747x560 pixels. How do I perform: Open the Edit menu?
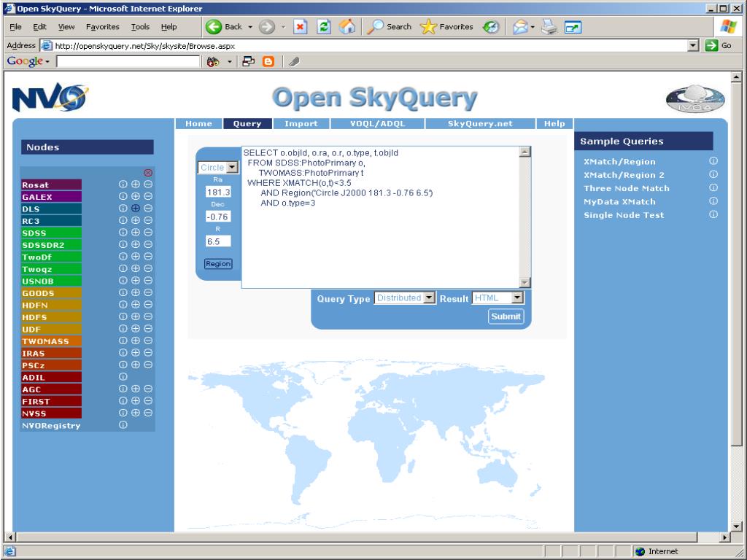(x=39, y=27)
